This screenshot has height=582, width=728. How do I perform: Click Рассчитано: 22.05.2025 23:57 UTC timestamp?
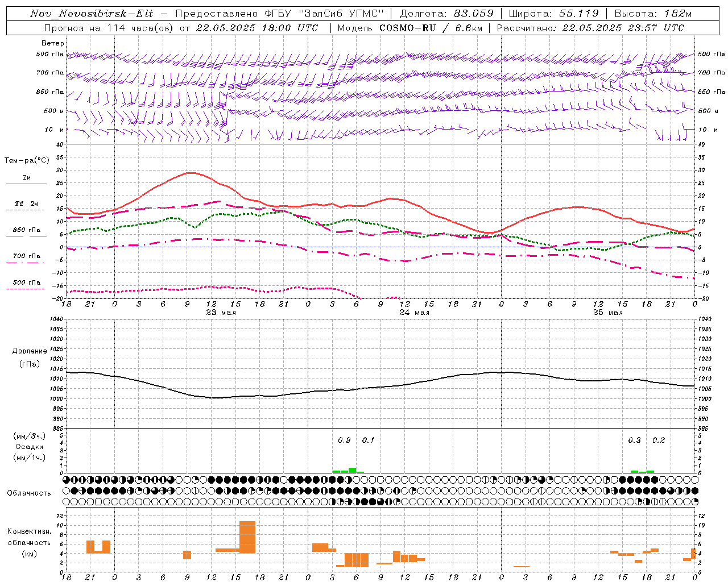590,28
